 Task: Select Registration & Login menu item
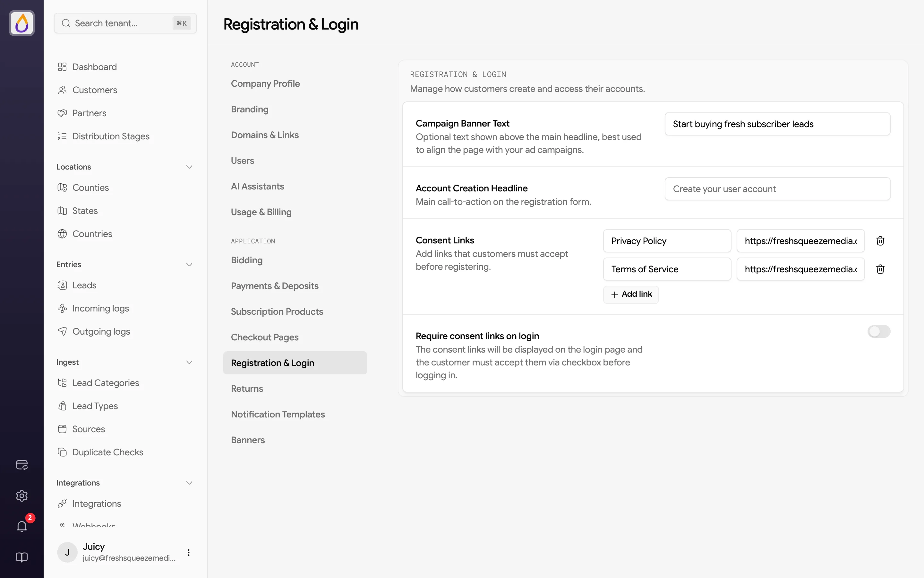[x=295, y=363]
